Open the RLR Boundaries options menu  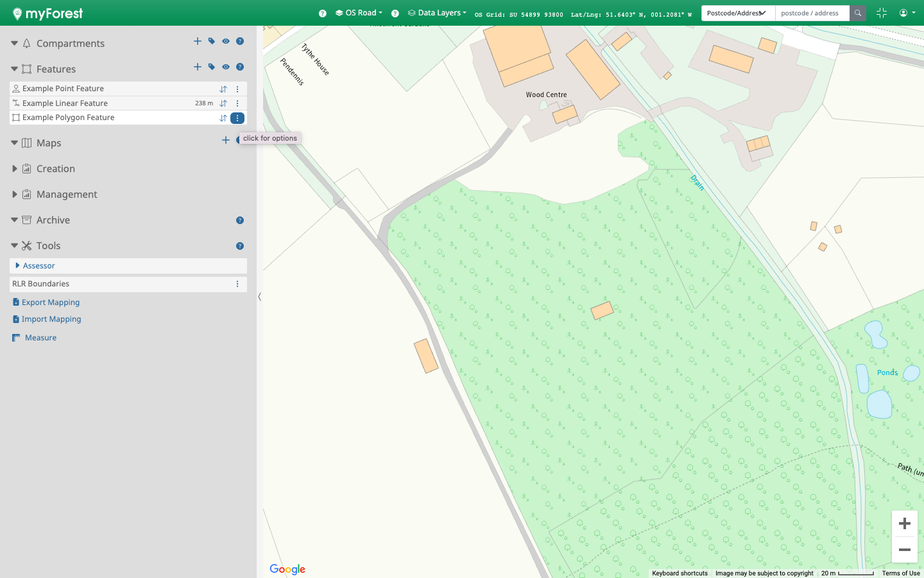(x=237, y=284)
